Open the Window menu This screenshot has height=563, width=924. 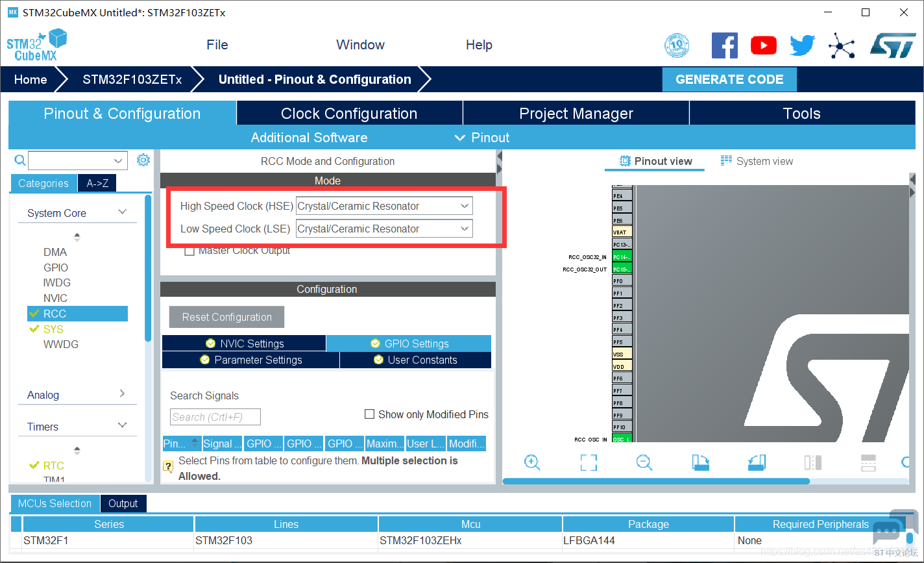click(x=360, y=45)
